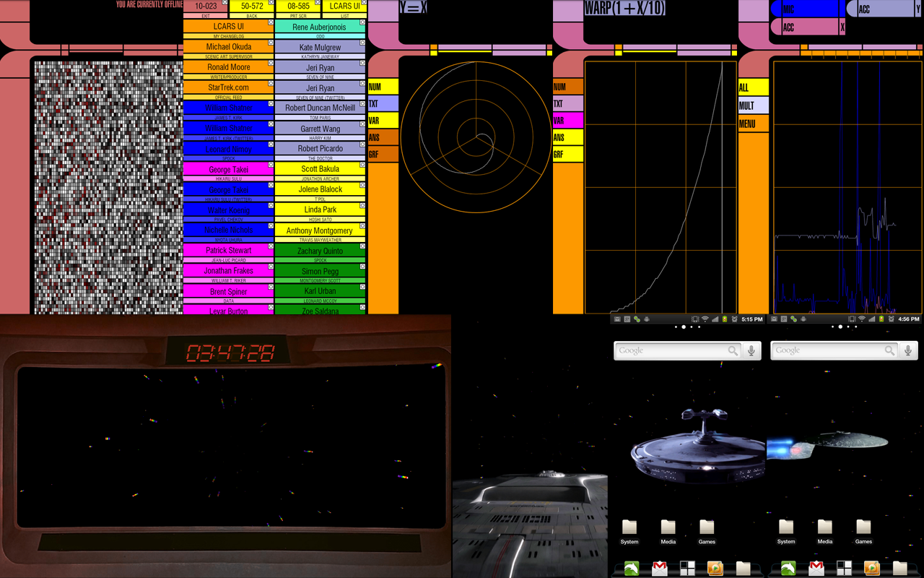This screenshot has height=578, width=924.
Task: Select the GRF tab beside the WARP graph
Action: coord(567,155)
